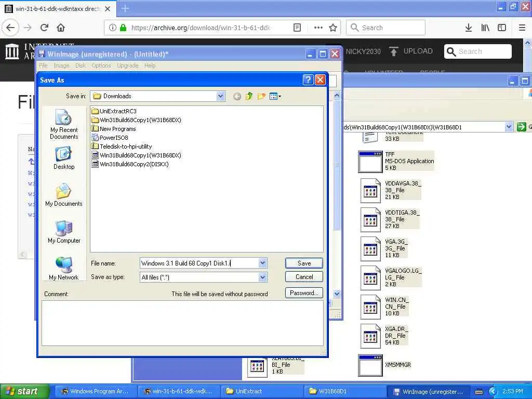
Task: Open WinImage File menu
Action: (x=43, y=65)
